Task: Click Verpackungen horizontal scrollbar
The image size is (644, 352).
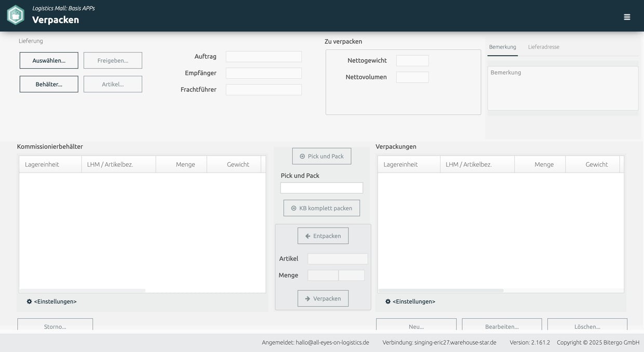Action: (x=441, y=291)
